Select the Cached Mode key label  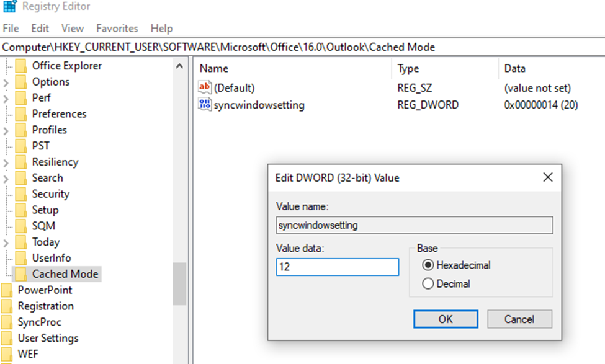[x=65, y=274]
